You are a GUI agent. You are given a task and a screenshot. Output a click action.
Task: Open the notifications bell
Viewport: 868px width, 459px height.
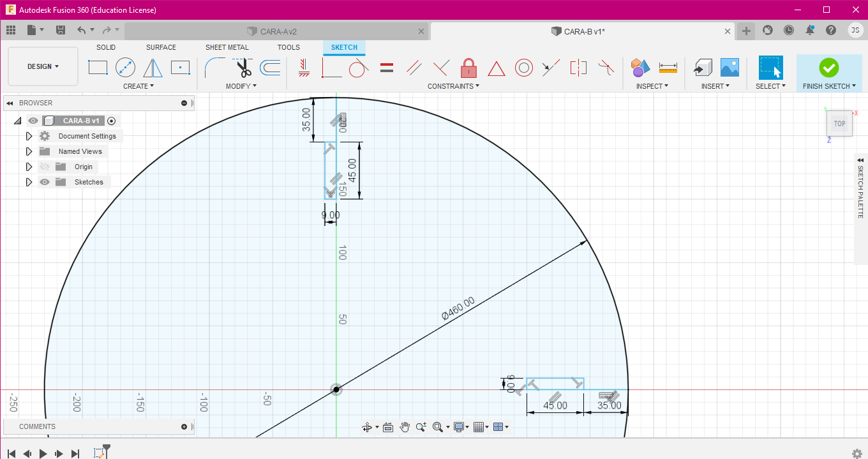(x=810, y=30)
